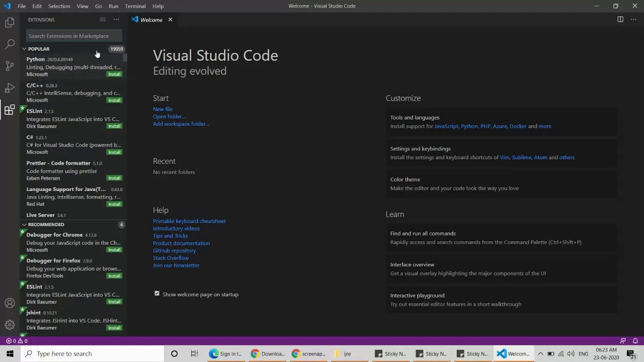Open Printable keyboard cheatsheet link
Screen dimensions: 644x362
click(189, 221)
